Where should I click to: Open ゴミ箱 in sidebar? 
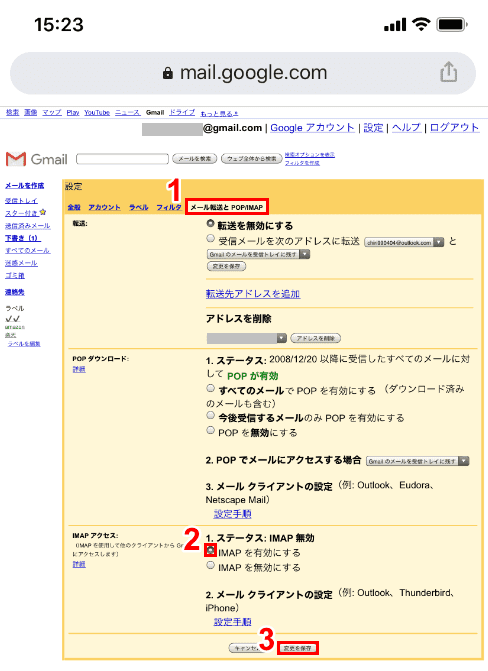pyautogui.click(x=15, y=275)
